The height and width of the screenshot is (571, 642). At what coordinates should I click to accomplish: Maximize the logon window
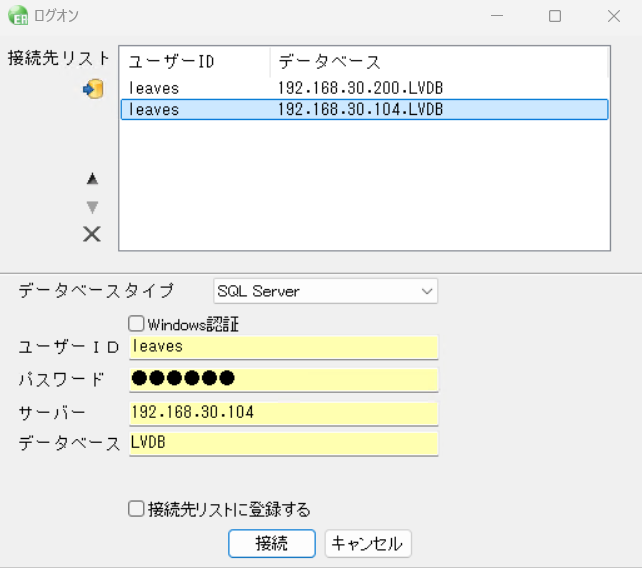click(555, 16)
